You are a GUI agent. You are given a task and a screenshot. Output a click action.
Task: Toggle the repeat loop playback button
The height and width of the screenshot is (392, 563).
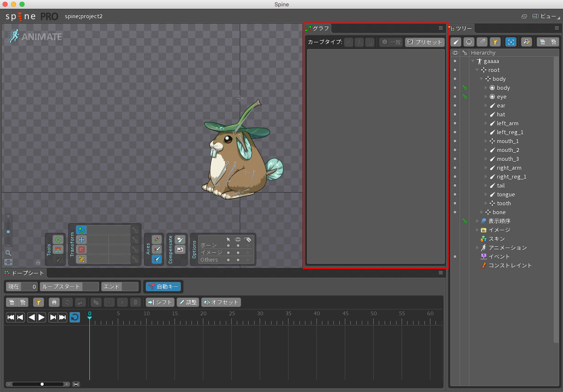click(x=75, y=317)
